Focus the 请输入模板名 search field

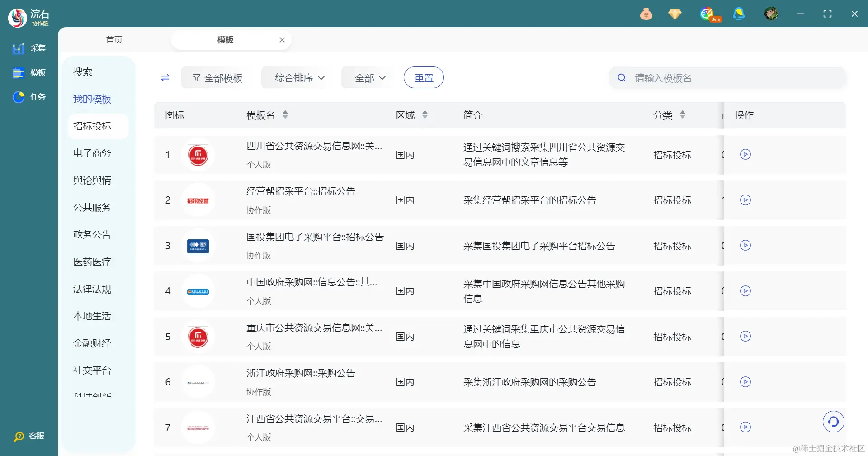coord(727,78)
